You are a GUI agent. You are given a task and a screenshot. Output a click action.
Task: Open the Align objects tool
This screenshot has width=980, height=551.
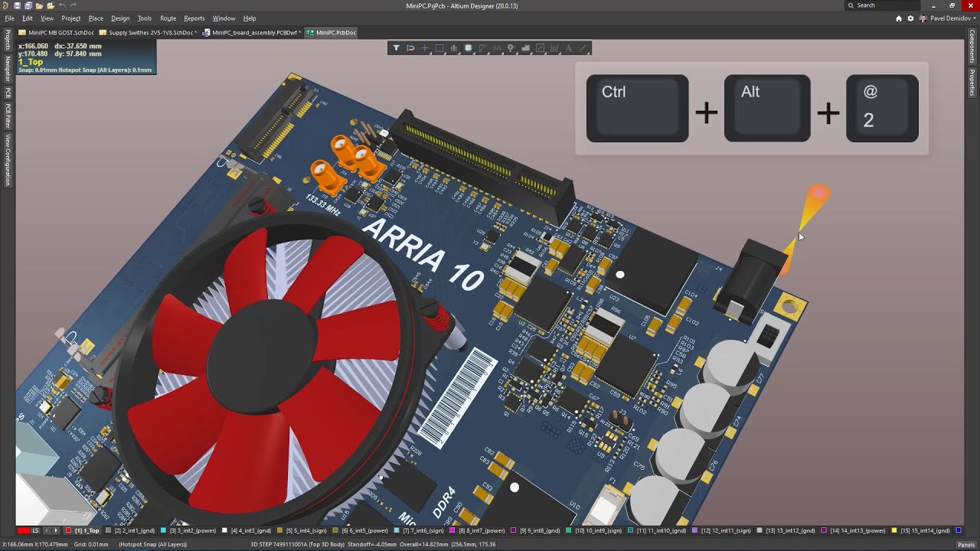pyautogui.click(x=454, y=48)
